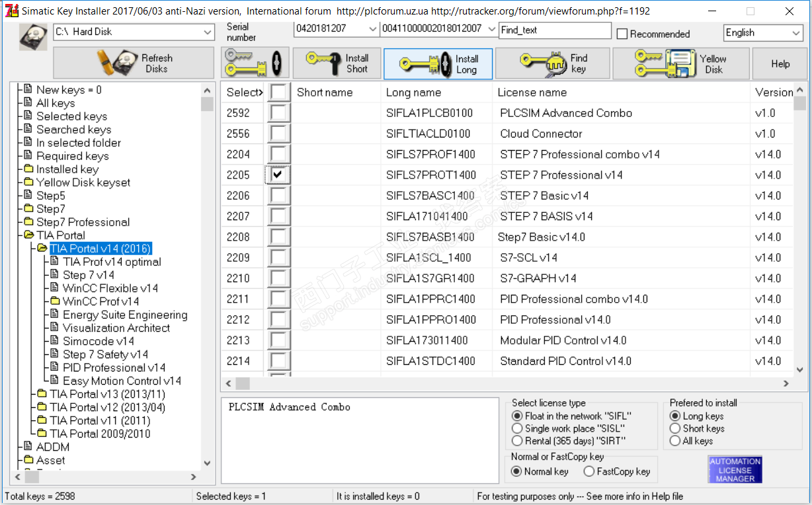Click the Asset folder icon
Screen dimensions: 812x505
pyautogui.click(x=29, y=460)
